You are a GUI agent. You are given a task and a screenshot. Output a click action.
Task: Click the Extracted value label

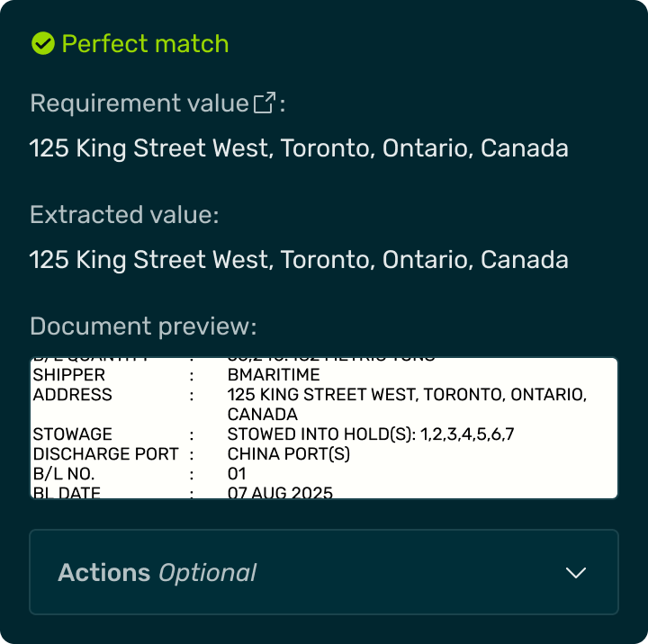[124, 215]
